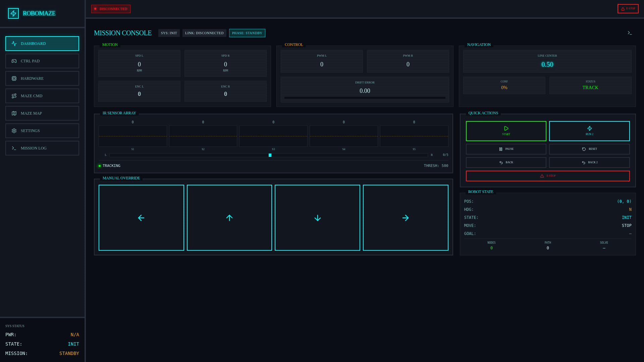Click the Mission Log terminal icon
The height and width of the screenshot is (362, 644).
[14, 148]
